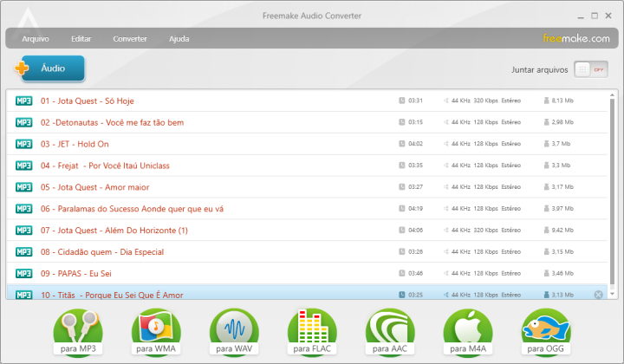Select track 10 - Titãs - Porque Eu Sei Que É Amor
This screenshot has height=364, width=624.
[x=307, y=292]
